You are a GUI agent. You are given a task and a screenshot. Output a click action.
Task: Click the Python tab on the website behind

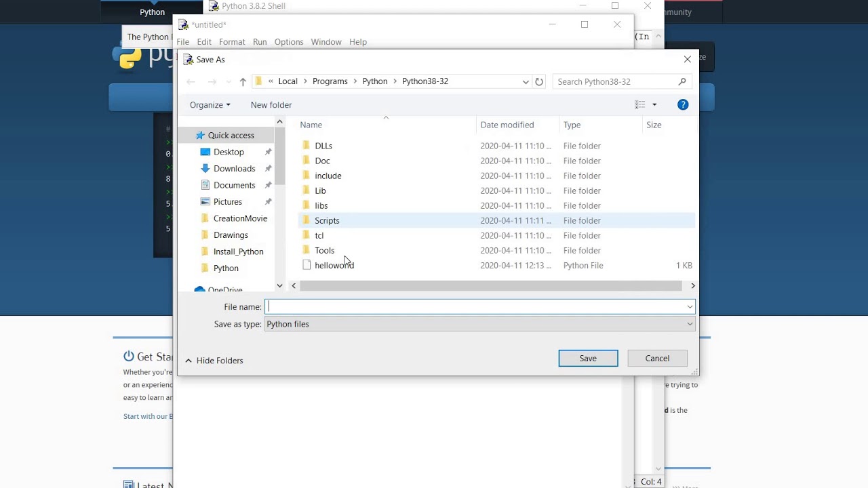(x=152, y=12)
